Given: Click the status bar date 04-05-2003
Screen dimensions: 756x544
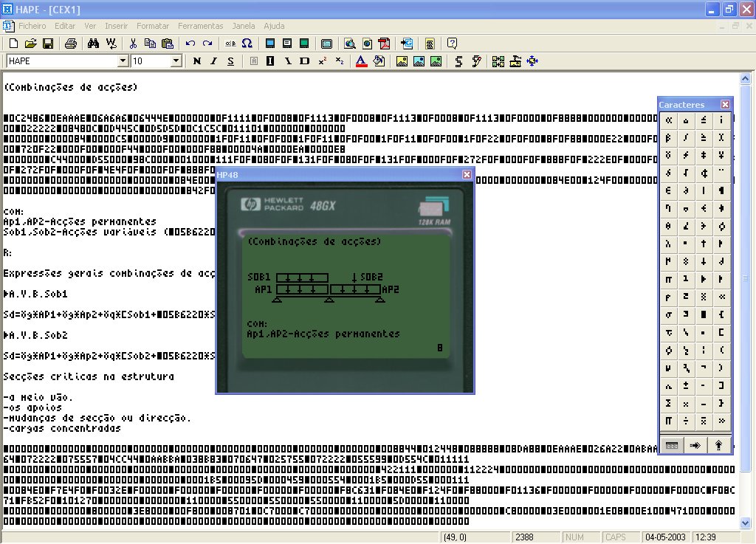Looking at the screenshot, I should click(x=665, y=537).
